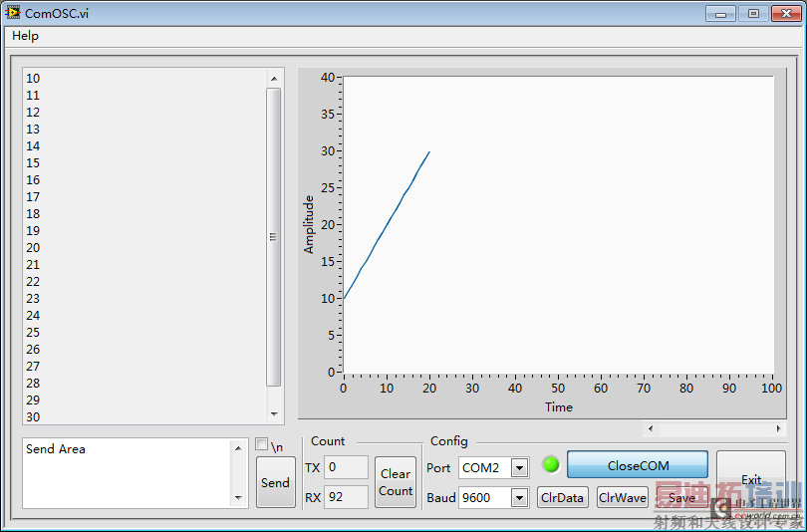
Task: Click the Send Area scroll up arrow
Action: (238, 448)
